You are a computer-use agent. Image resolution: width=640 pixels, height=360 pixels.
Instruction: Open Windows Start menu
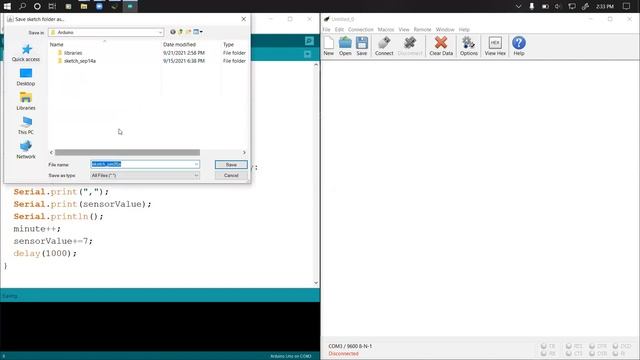(7, 6)
